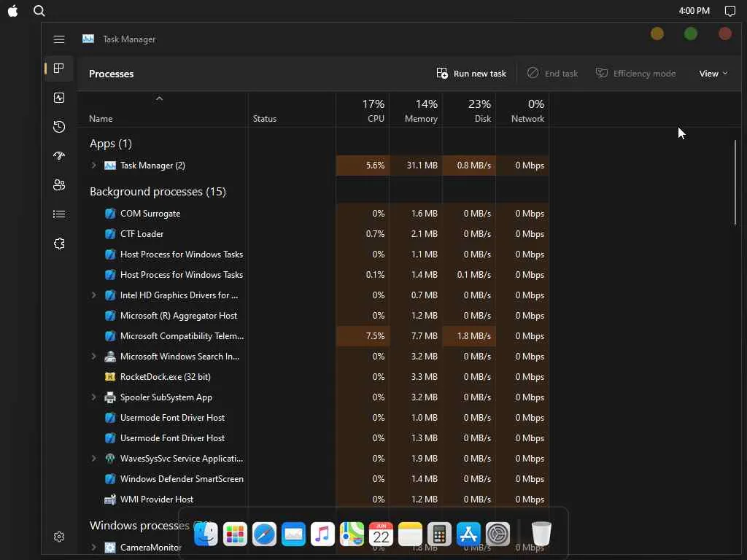Open the App history sidebar icon
The image size is (747, 560).
click(59, 127)
